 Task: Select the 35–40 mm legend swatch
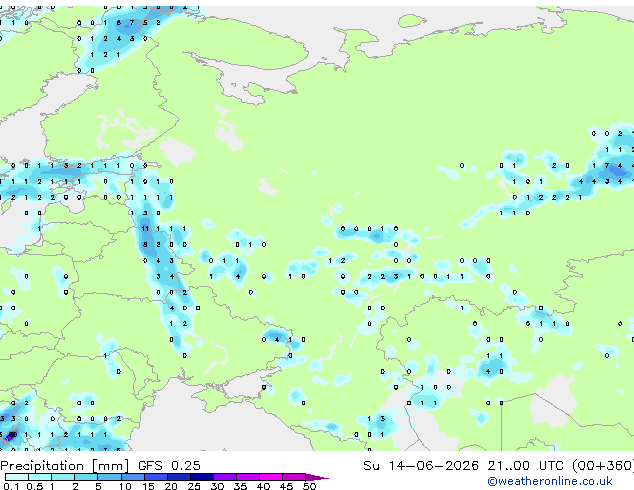247,477
